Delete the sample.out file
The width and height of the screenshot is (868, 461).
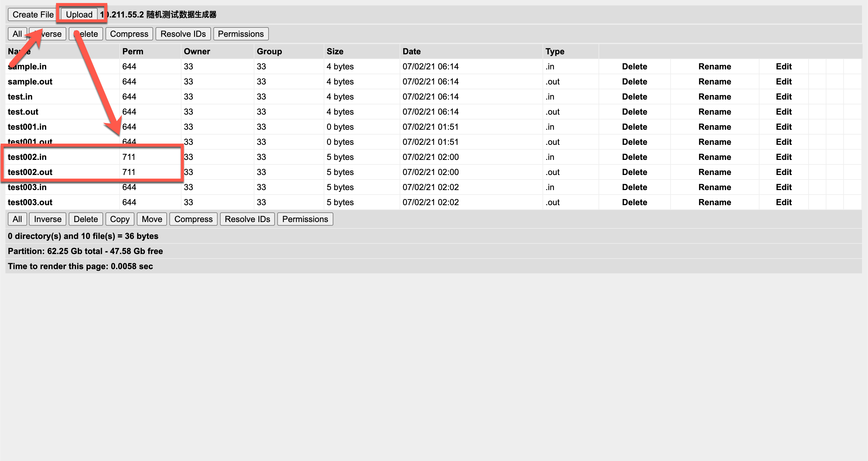[634, 82]
